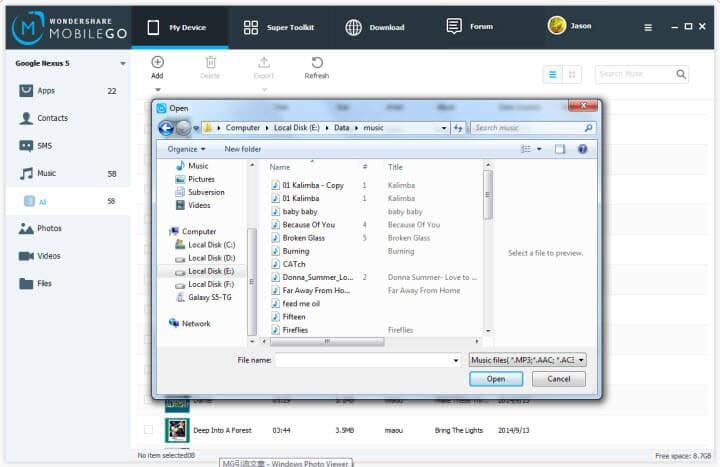Open Photos in the sidebar
Image resolution: width=720 pixels, height=467 pixels.
68,228
